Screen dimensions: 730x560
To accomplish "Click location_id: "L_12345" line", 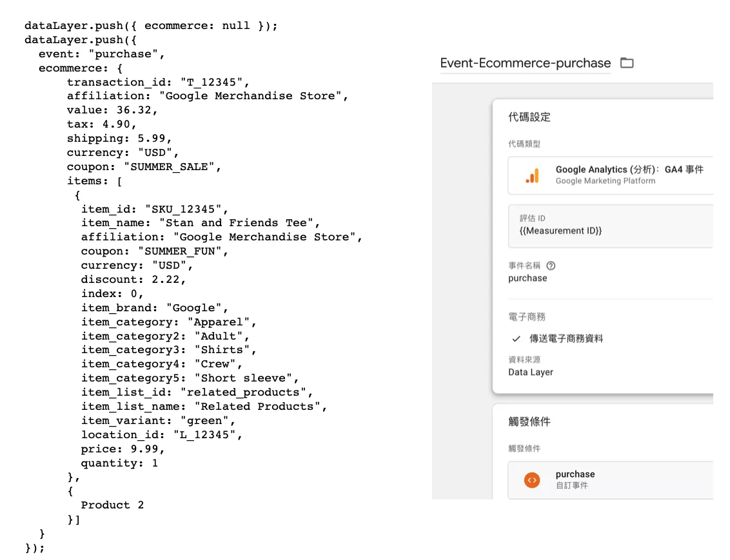I will 162,435.
